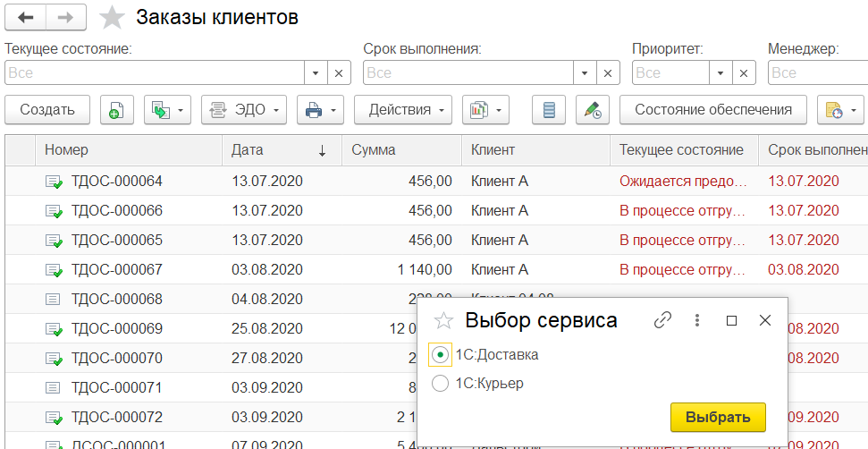Add Заказы клиентов to favorites star
This screenshot has width=868, height=449.
click(112, 18)
